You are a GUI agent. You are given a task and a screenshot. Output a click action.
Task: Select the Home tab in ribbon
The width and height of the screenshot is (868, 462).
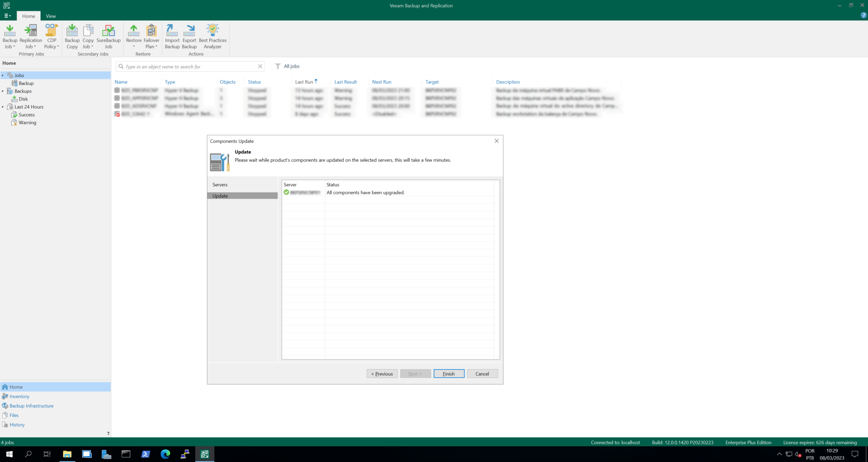pos(28,16)
